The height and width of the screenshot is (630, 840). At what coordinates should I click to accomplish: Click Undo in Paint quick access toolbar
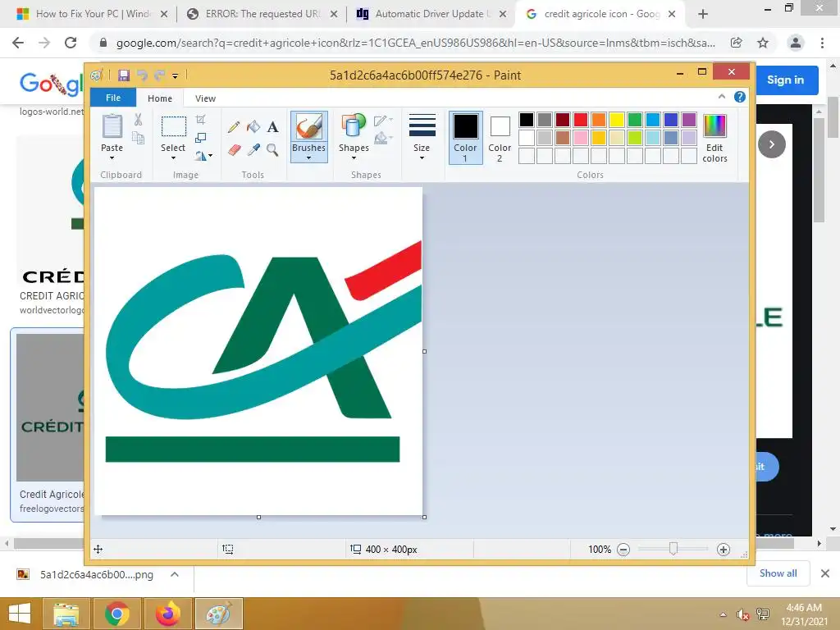coord(142,75)
